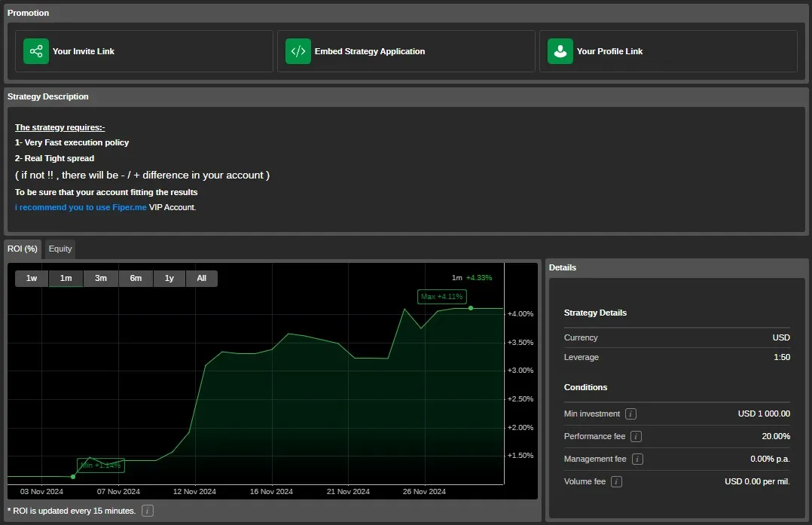Viewport: 812px width, 525px height.
Task: Click the Min chart data point label
Action: tap(100, 465)
